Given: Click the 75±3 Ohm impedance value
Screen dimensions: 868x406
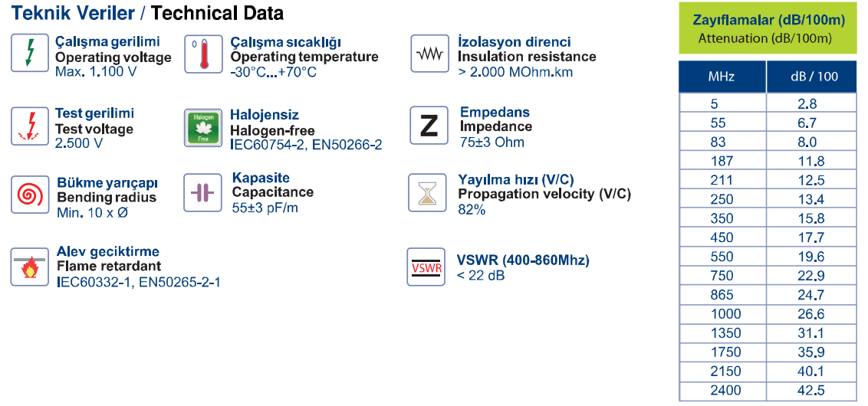Looking at the screenshot, I should coord(492,142).
